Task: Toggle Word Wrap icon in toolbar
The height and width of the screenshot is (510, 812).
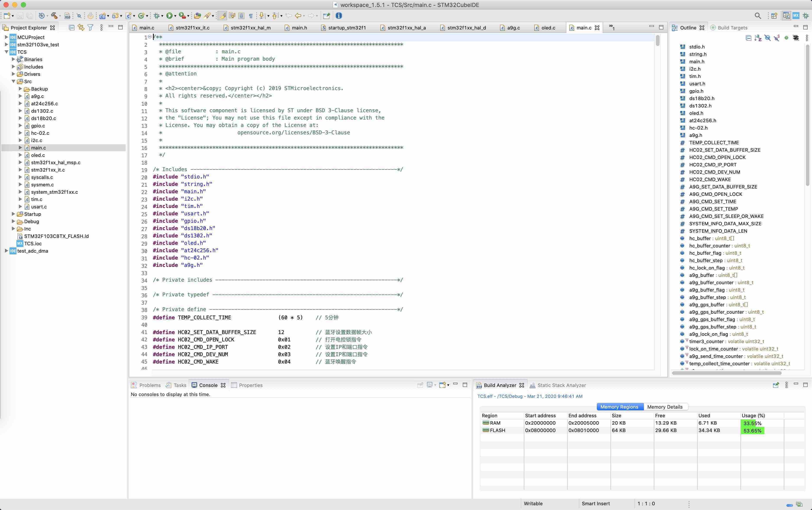Action: (x=232, y=16)
